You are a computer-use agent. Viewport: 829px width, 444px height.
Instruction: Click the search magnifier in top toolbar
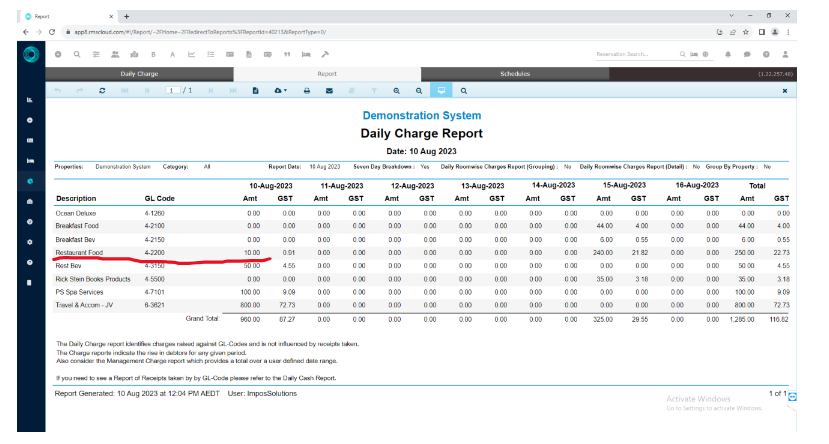76,54
